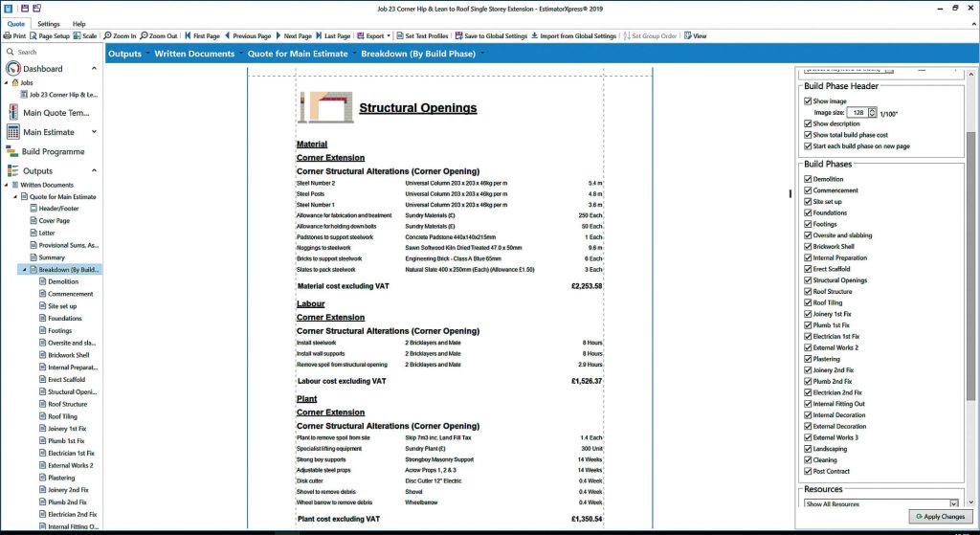This screenshot has width=980, height=535.
Task: Click the Print toolbar icon
Action: click(x=14, y=35)
